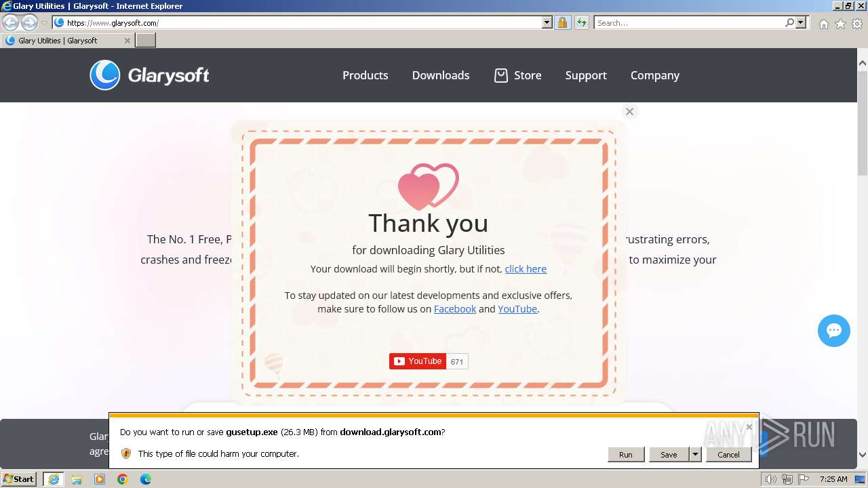Click the Action Center flag icon

point(804,479)
